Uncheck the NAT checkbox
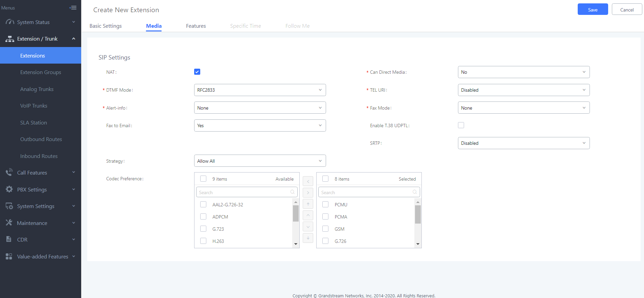This screenshot has height=298, width=644. pos(197,72)
